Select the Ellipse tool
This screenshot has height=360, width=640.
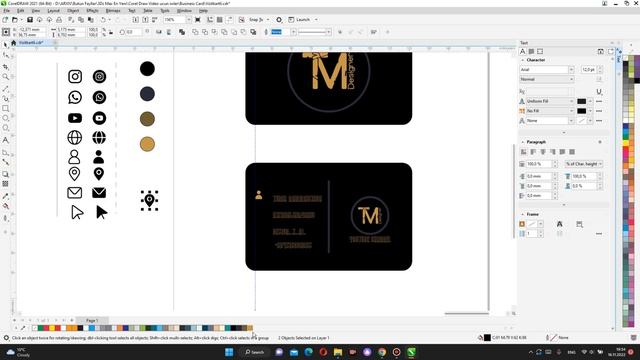click(5, 118)
